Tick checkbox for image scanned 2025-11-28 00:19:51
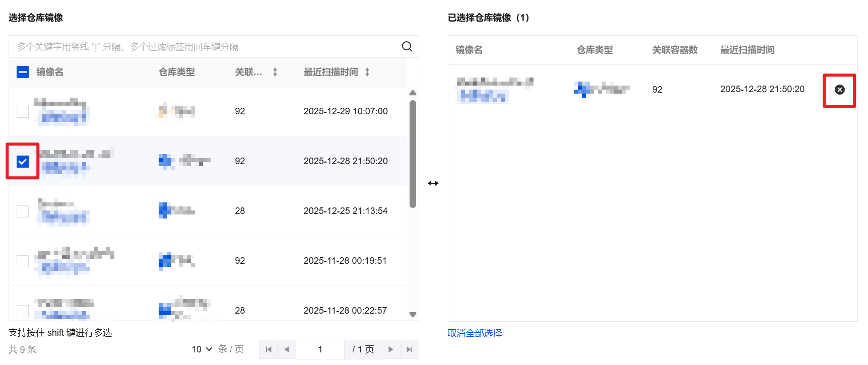The width and height of the screenshot is (868, 365). click(23, 261)
